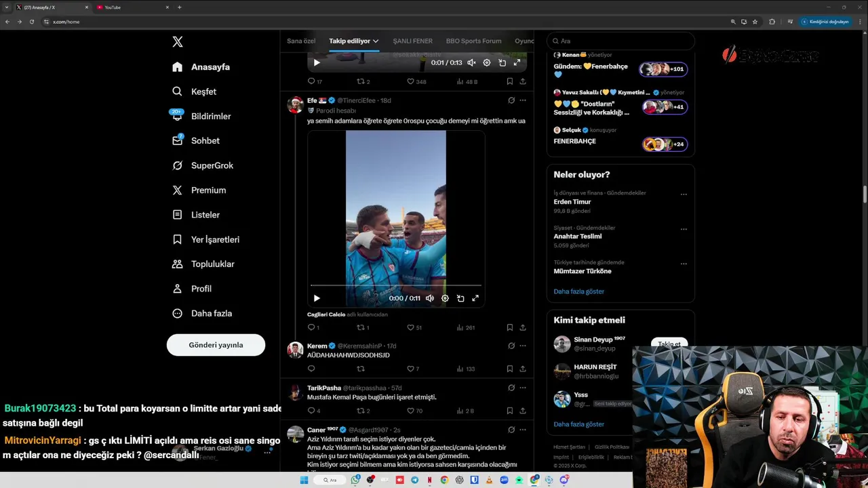Go to Anasayfa in the sidebar
The height and width of the screenshot is (488, 868).
[x=201, y=67]
